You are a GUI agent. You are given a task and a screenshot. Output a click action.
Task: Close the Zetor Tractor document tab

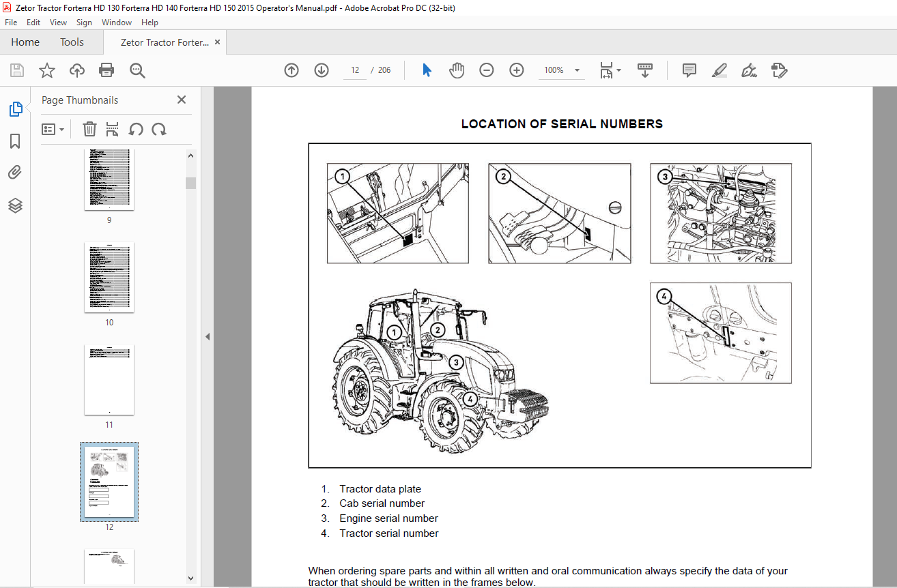point(217,42)
